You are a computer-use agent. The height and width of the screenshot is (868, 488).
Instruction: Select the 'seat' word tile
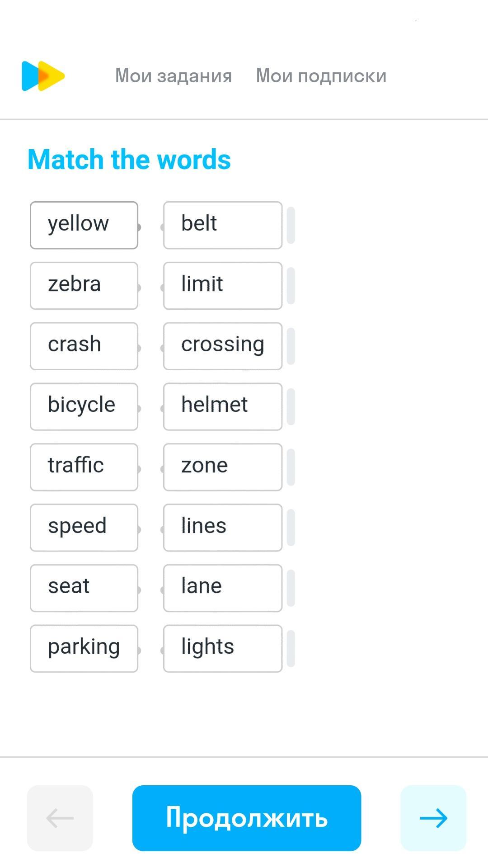tap(84, 588)
